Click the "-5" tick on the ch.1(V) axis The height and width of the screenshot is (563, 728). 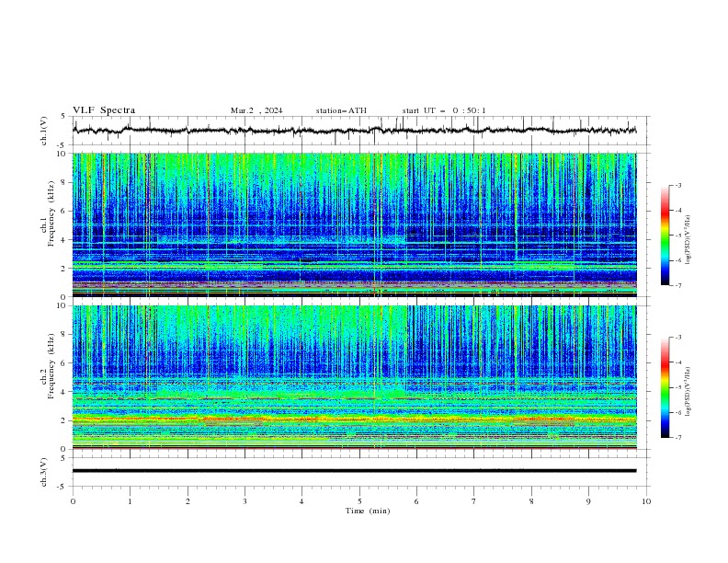pyautogui.click(x=63, y=145)
